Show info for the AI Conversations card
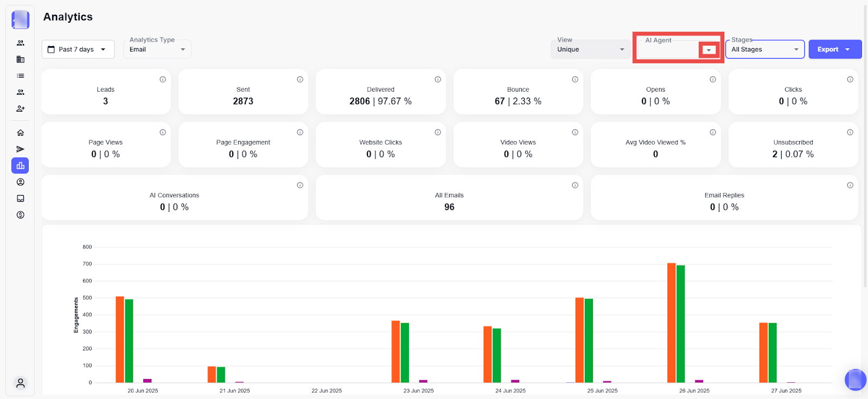The height and width of the screenshot is (399, 868). (300, 185)
